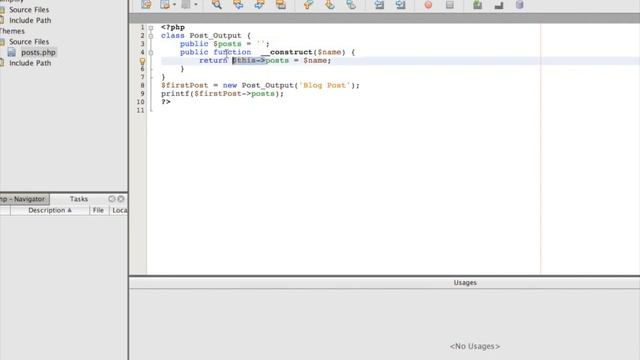Image resolution: width=640 pixels, height=360 pixels.
Task: Click the Find Previous Occurrence icon
Action: (238, 4)
